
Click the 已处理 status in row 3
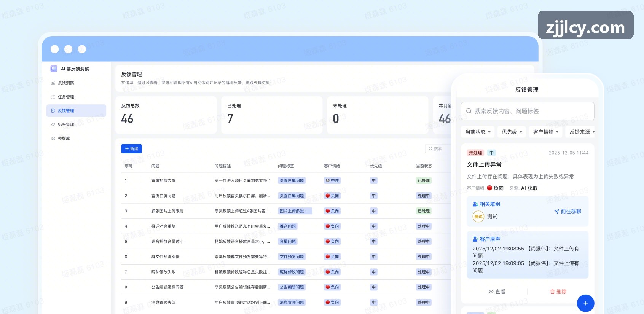(424, 211)
